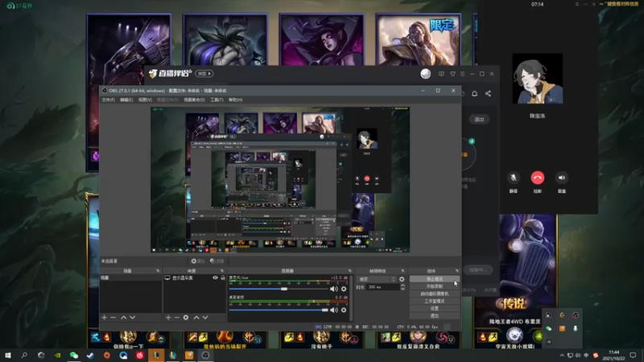This screenshot has width=644, height=362.
Task: Open the Windows Start menu
Action: [8, 356]
